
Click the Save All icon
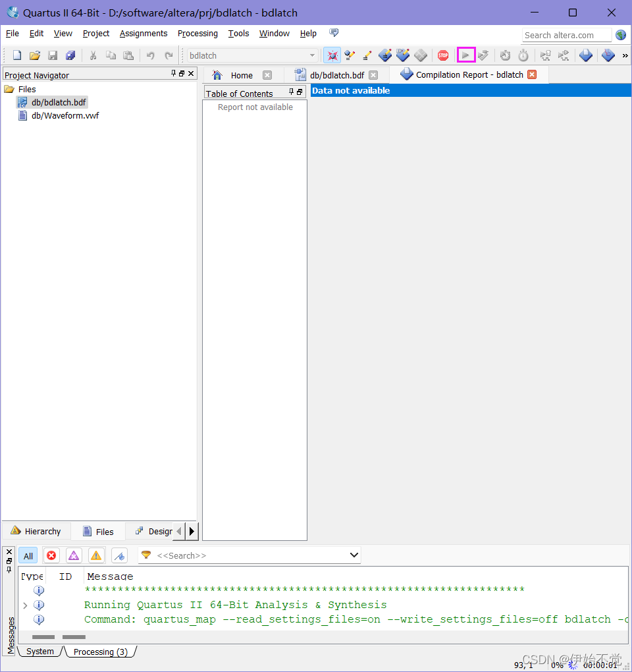[x=70, y=55]
